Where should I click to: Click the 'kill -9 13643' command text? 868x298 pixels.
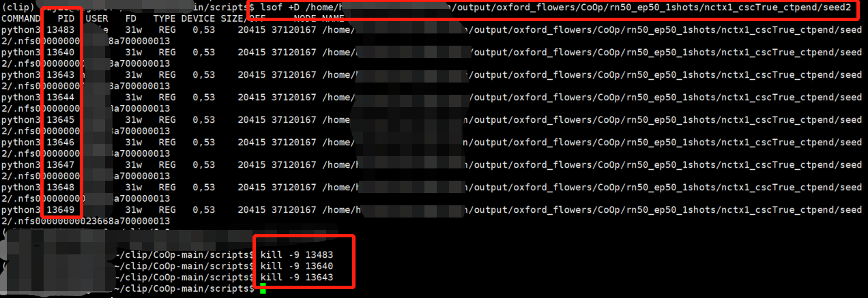click(297, 278)
